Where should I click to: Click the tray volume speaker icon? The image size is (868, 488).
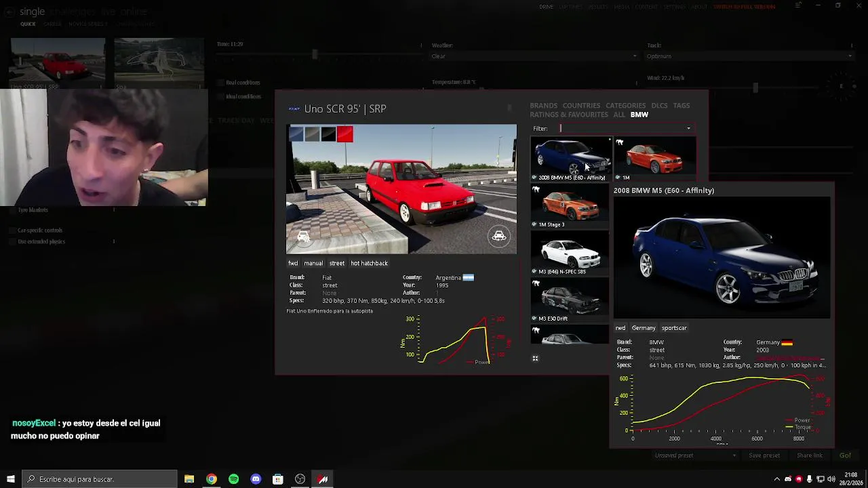coord(831,479)
